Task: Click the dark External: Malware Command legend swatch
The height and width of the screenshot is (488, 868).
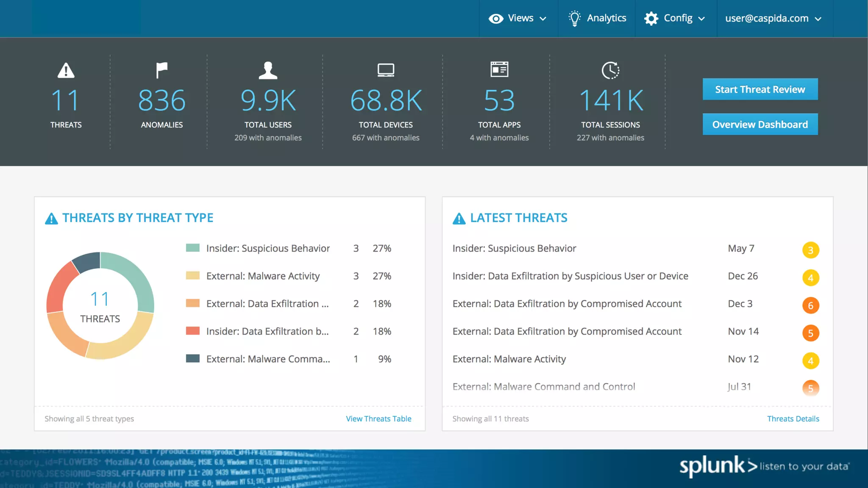Action: [193, 358]
